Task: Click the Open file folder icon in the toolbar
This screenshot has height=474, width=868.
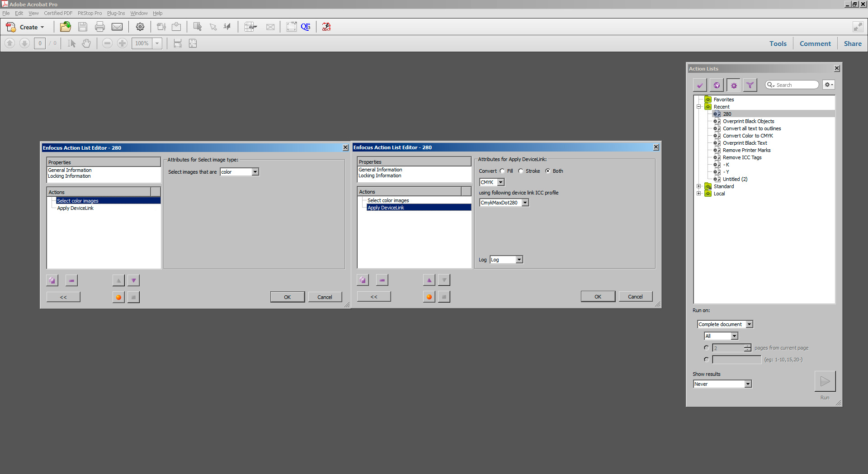Action: (66, 27)
